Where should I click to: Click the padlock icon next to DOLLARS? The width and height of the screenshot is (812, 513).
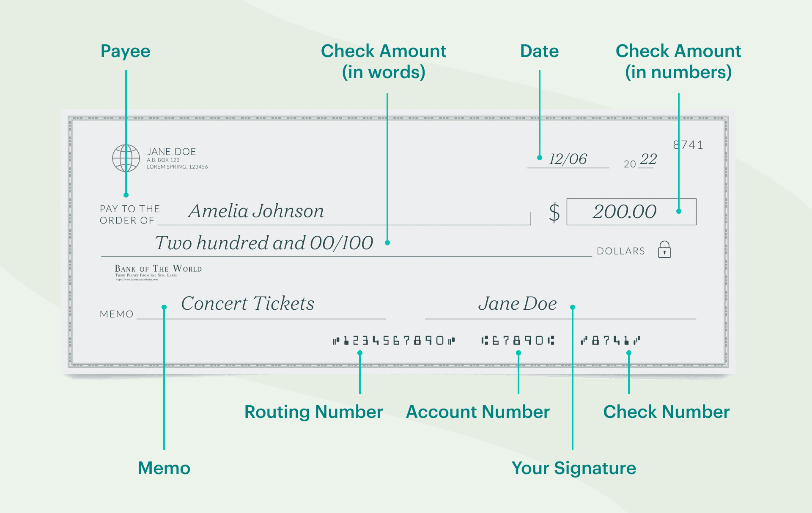664,249
